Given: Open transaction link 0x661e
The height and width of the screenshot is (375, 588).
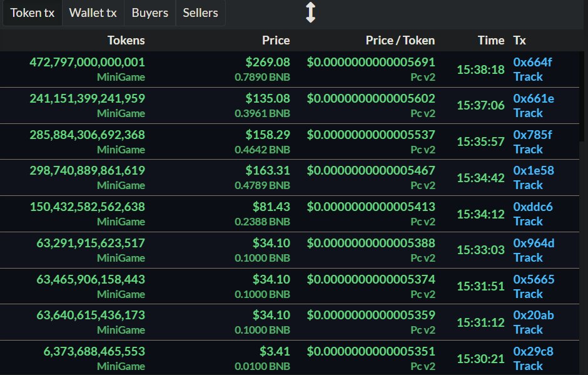Looking at the screenshot, I should pyautogui.click(x=533, y=98).
